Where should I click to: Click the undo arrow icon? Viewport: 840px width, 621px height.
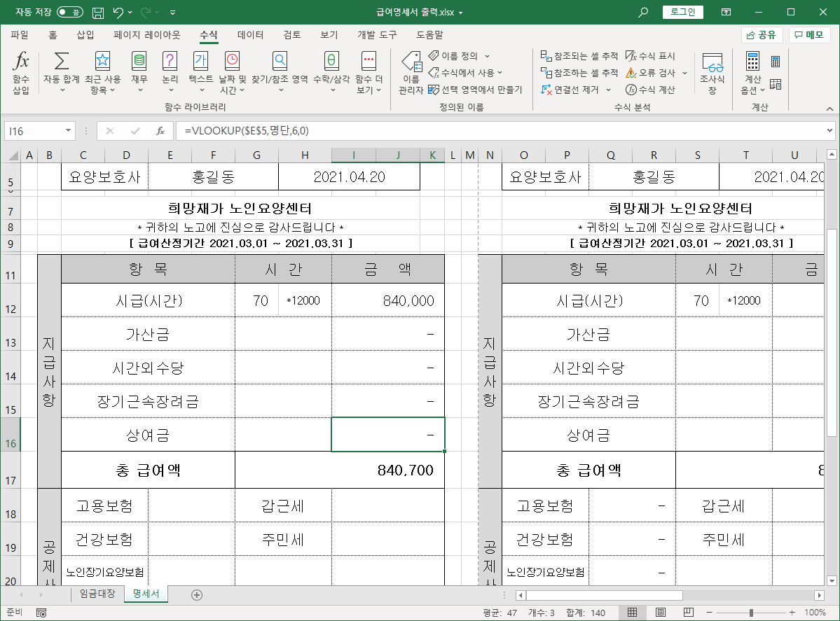click(x=118, y=12)
